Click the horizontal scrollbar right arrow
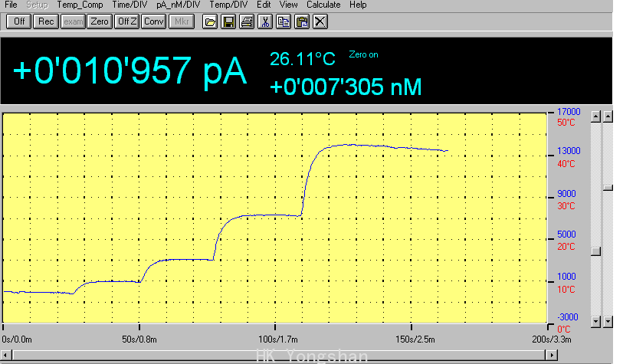The image size is (623, 364). click(550, 355)
